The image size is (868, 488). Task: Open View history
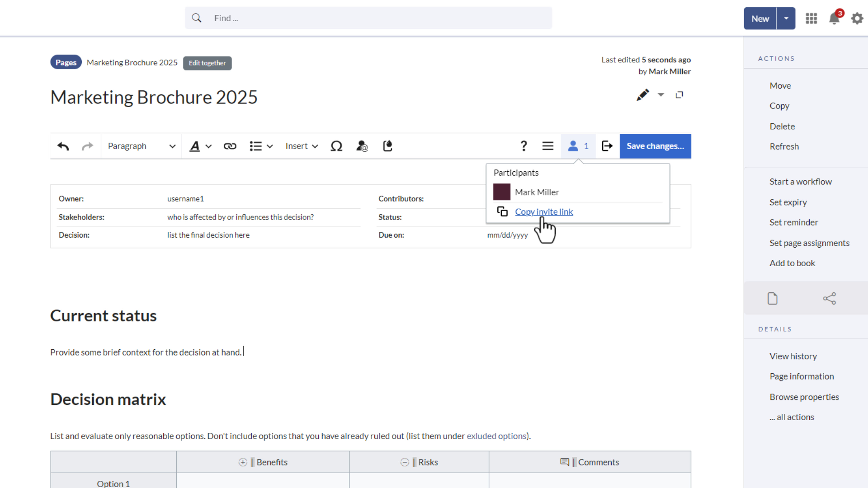(793, 356)
